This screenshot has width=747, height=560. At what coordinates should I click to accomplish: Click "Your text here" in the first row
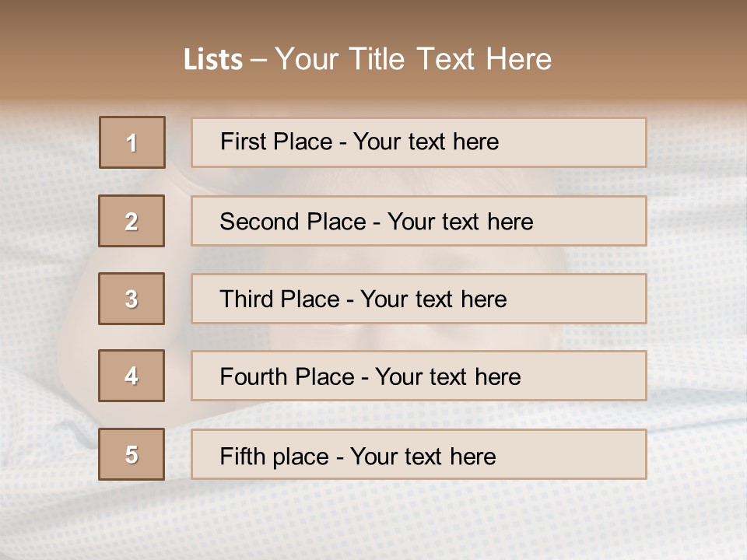pos(426,142)
